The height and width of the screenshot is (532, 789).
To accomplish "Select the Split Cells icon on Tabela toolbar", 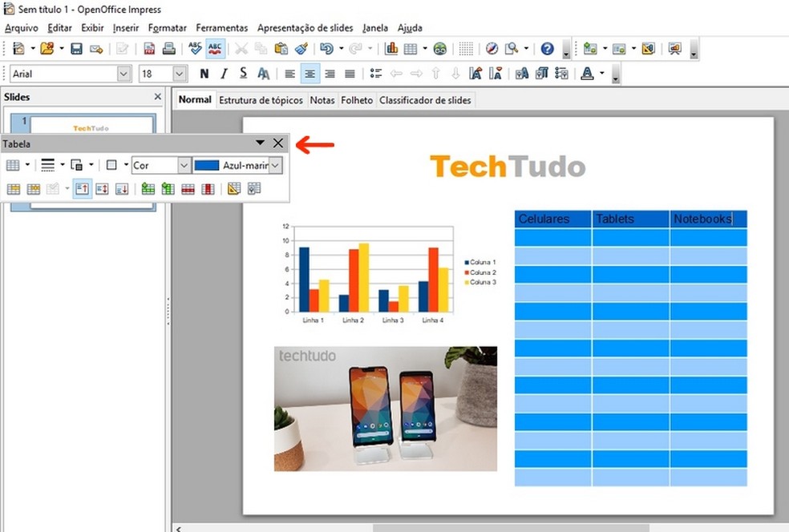I will pyautogui.click(x=35, y=188).
